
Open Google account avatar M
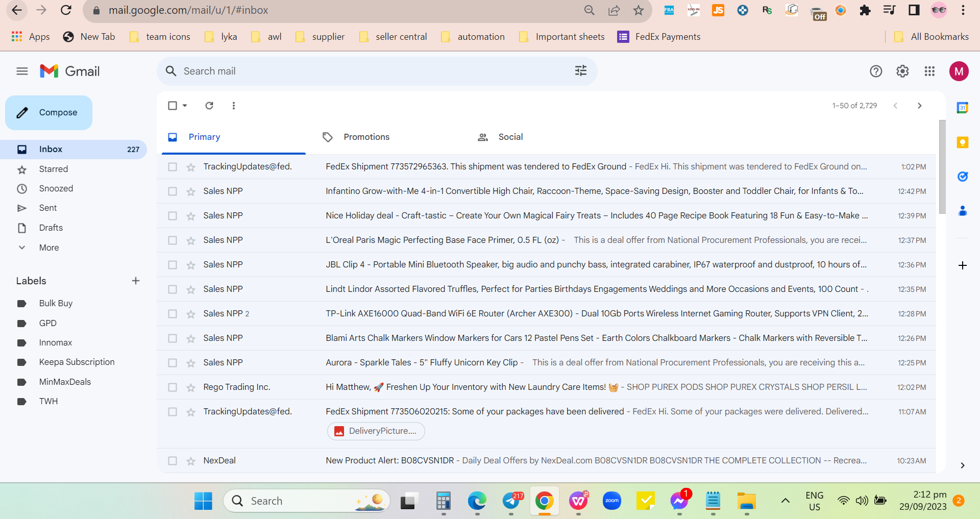pyautogui.click(x=959, y=71)
